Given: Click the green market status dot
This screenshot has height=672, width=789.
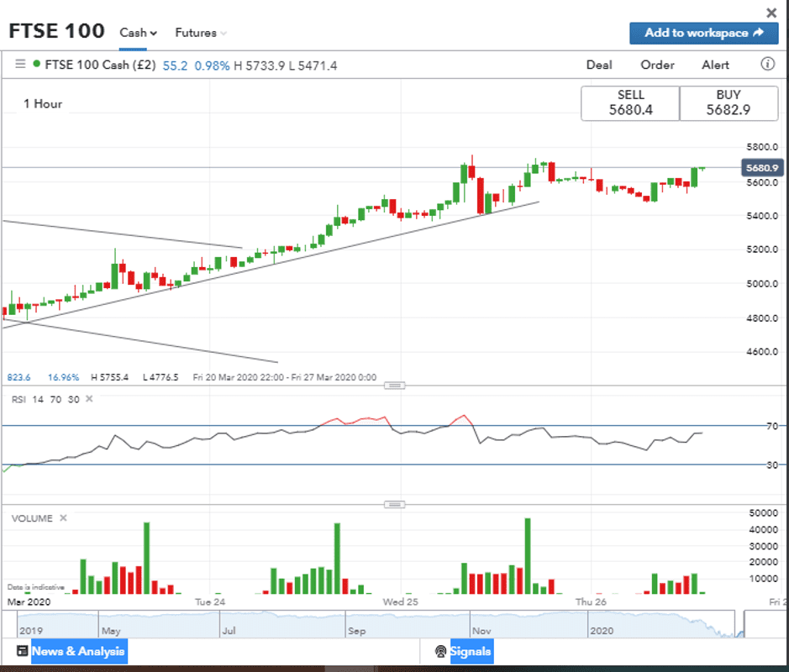Looking at the screenshot, I should (x=36, y=64).
